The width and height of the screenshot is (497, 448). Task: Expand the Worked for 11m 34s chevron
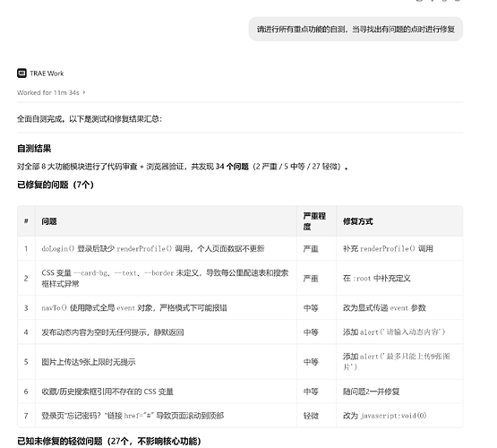point(84,92)
